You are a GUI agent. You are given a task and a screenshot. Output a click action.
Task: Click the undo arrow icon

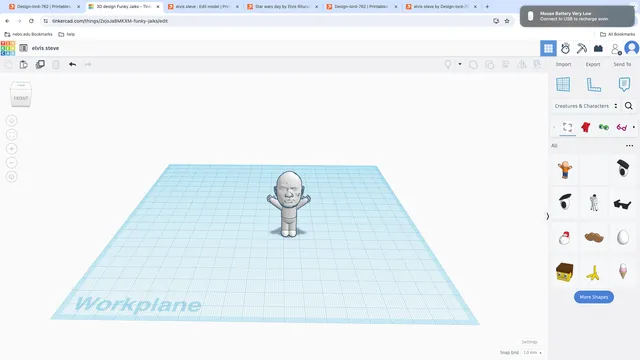click(x=72, y=64)
